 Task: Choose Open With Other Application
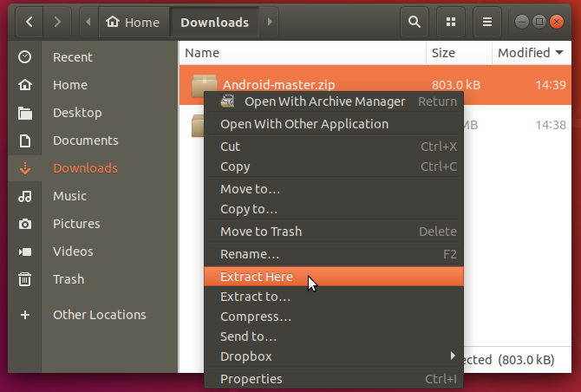[334, 124]
